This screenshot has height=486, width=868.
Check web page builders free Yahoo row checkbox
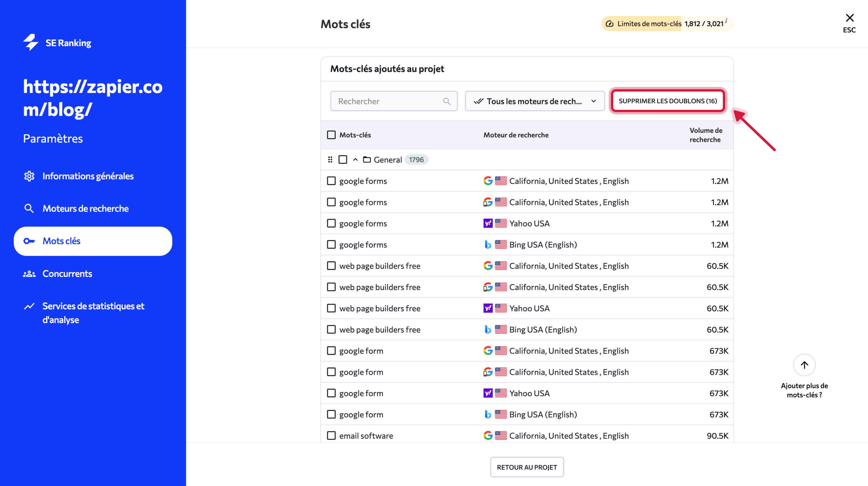(x=331, y=308)
